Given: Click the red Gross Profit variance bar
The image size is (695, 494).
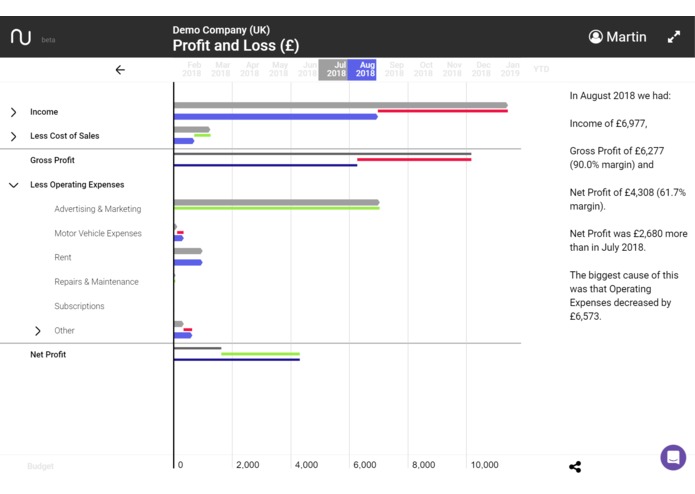Looking at the screenshot, I should click(x=414, y=159).
